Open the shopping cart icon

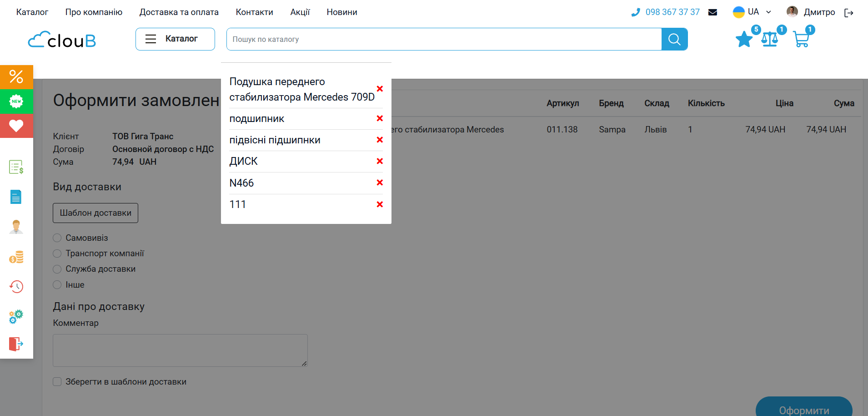pyautogui.click(x=801, y=39)
